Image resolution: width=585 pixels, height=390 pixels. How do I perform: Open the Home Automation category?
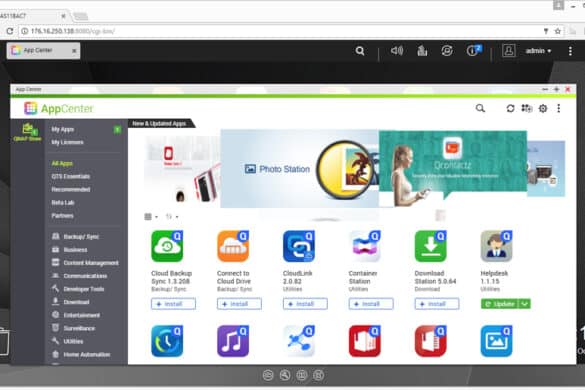click(81, 354)
